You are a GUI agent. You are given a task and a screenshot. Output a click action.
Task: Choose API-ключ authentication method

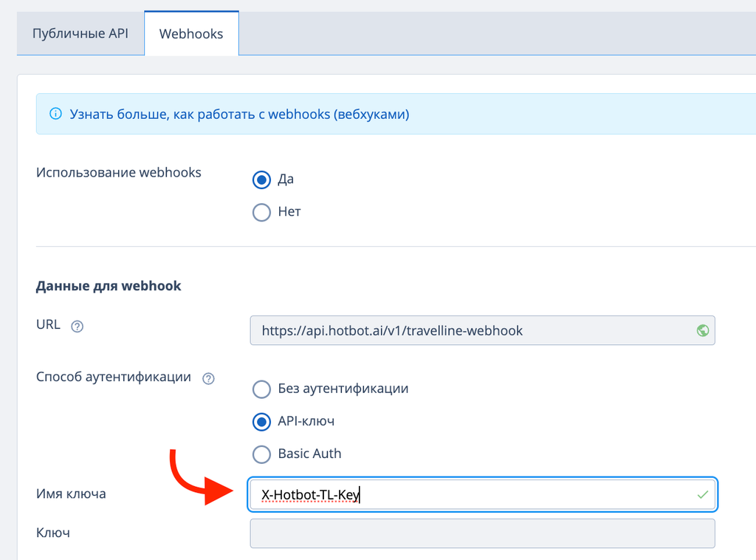(261, 421)
